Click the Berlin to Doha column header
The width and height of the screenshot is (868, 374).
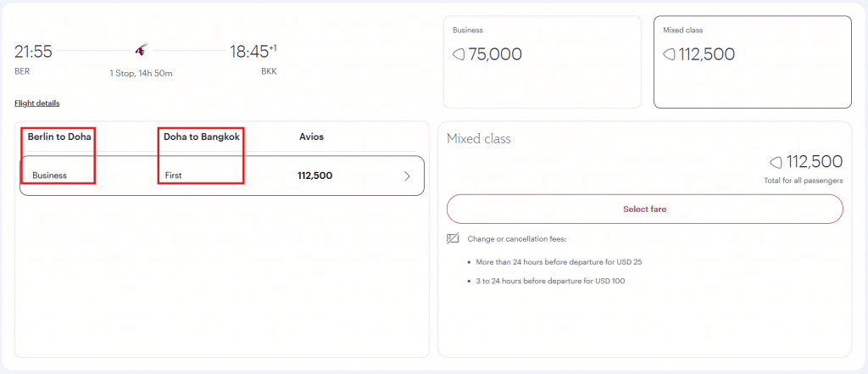[59, 137]
